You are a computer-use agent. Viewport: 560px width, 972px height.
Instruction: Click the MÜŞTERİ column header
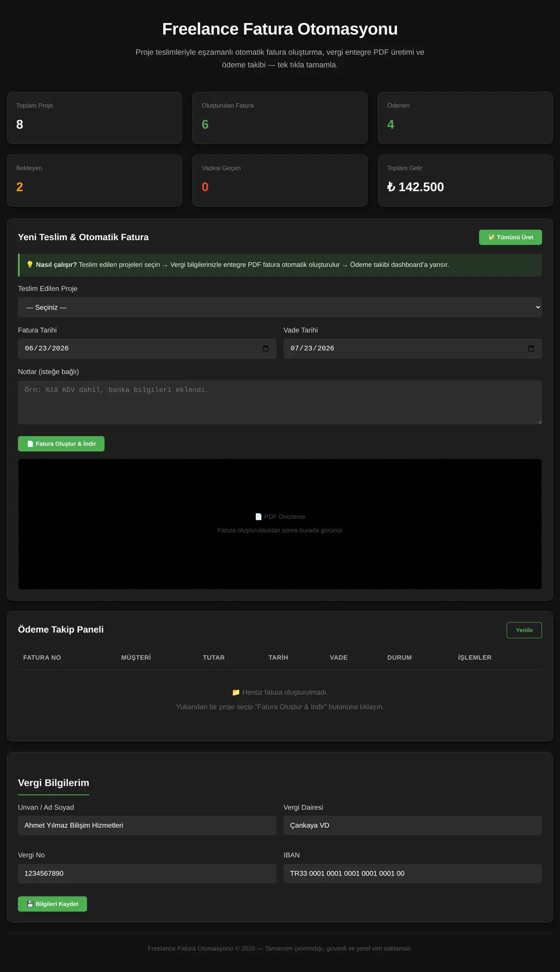pyautogui.click(x=136, y=657)
